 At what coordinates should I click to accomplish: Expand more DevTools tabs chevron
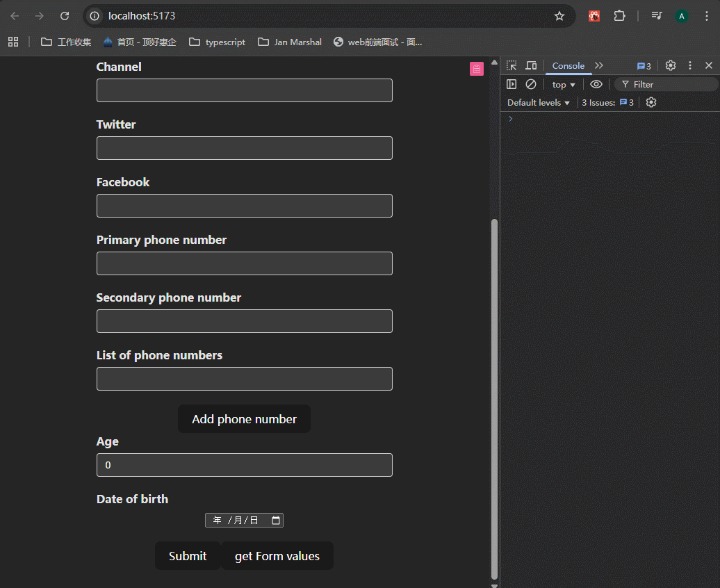coord(599,65)
